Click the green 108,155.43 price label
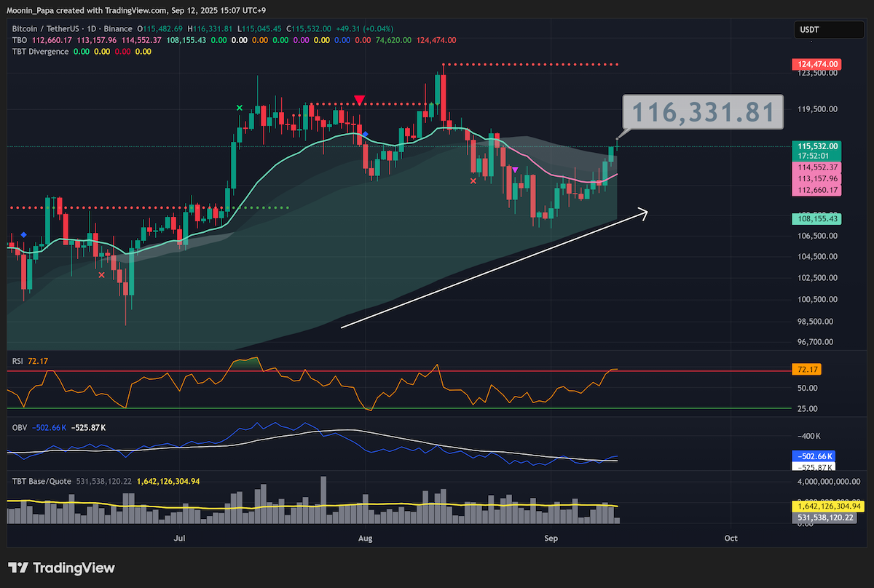 pos(816,218)
